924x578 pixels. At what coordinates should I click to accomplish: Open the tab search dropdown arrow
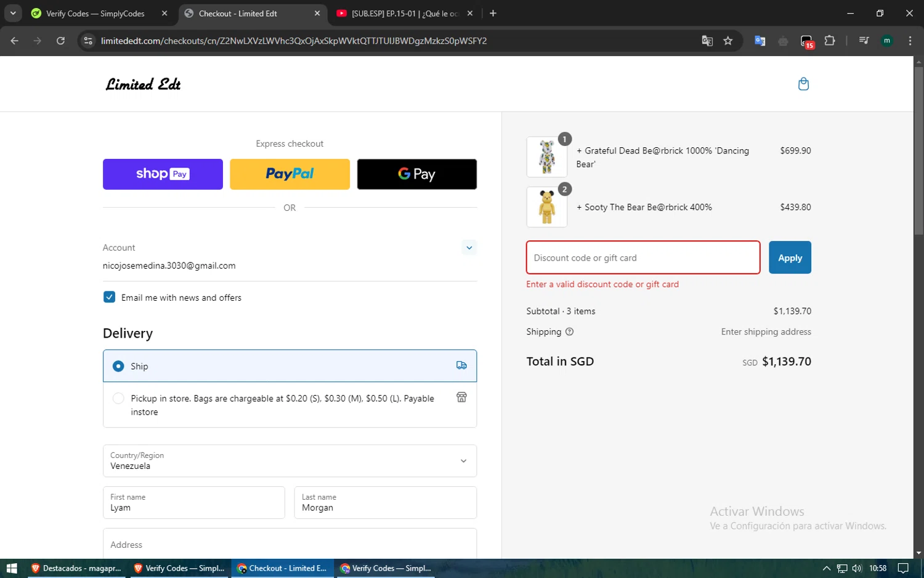(x=13, y=14)
